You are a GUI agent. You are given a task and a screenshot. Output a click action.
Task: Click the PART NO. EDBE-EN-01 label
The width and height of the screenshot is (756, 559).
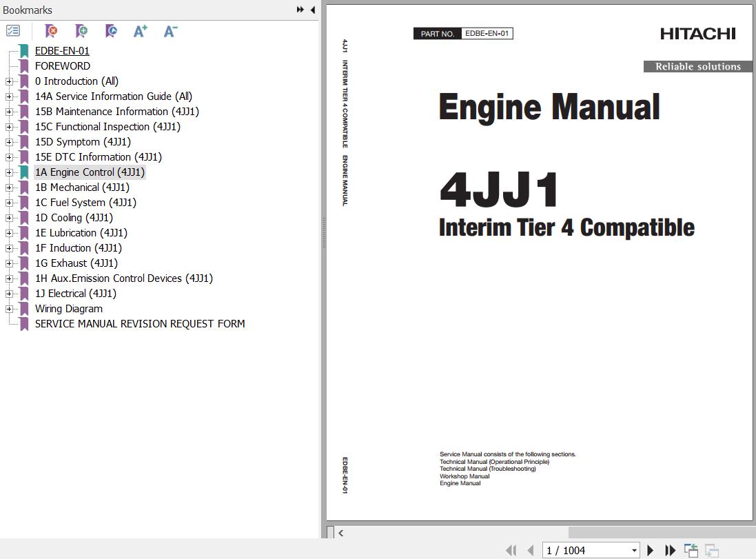(x=463, y=33)
